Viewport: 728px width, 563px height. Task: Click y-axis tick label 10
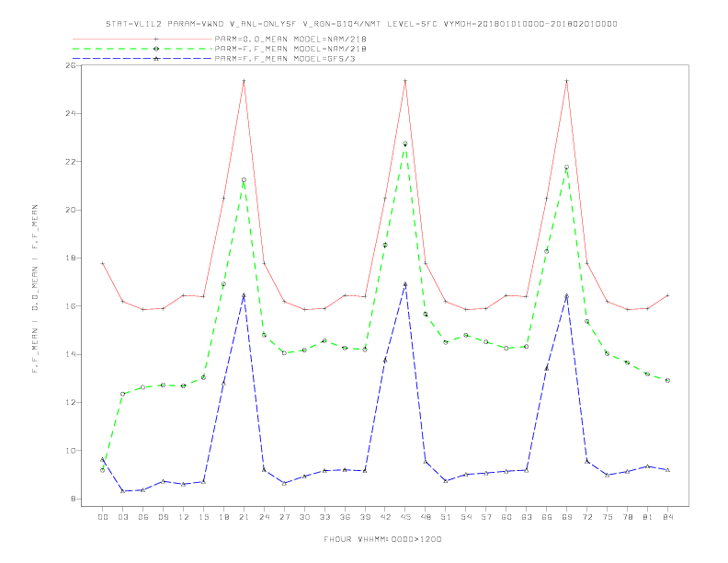(71, 451)
